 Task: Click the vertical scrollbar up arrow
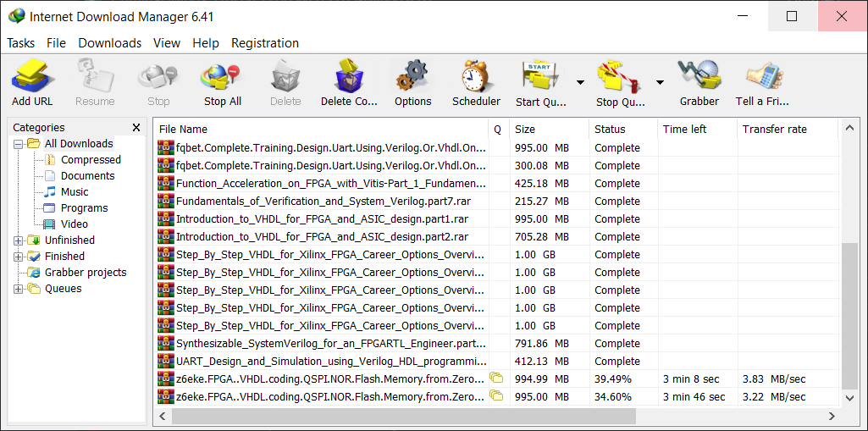(849, 129)
